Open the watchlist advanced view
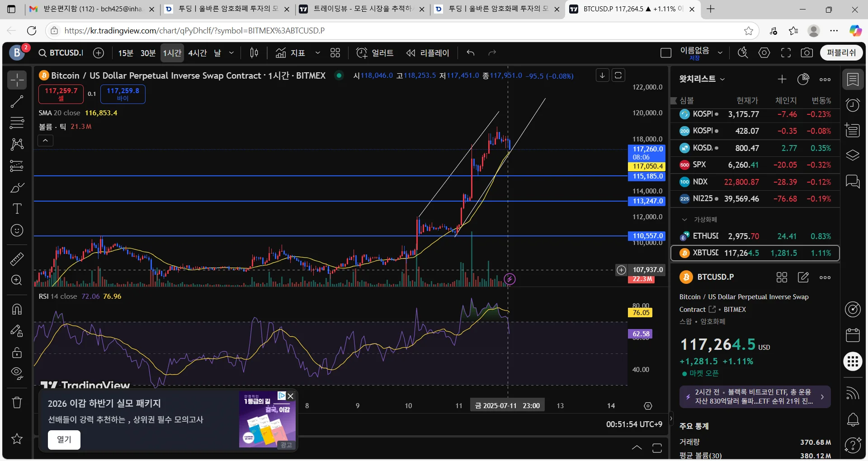 tap(803, 79)
